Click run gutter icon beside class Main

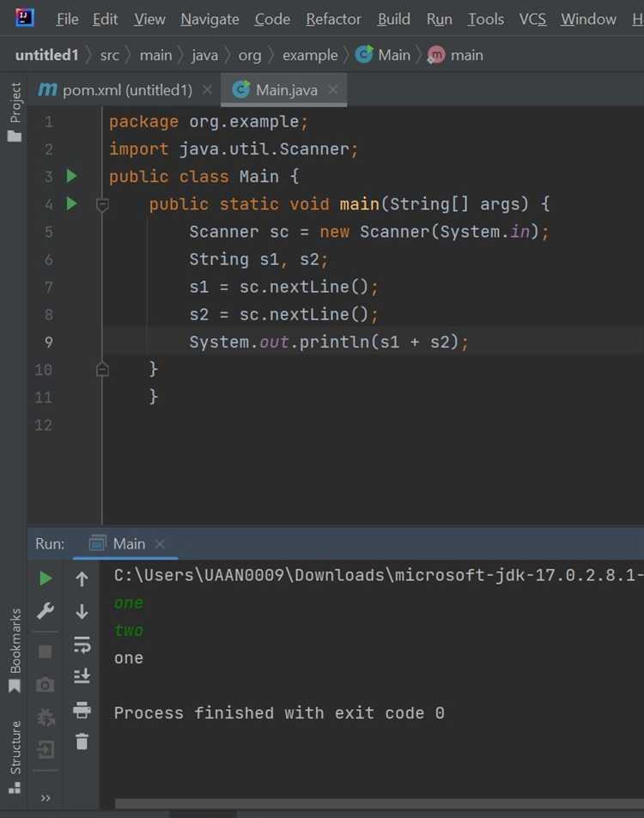(72, 176)
